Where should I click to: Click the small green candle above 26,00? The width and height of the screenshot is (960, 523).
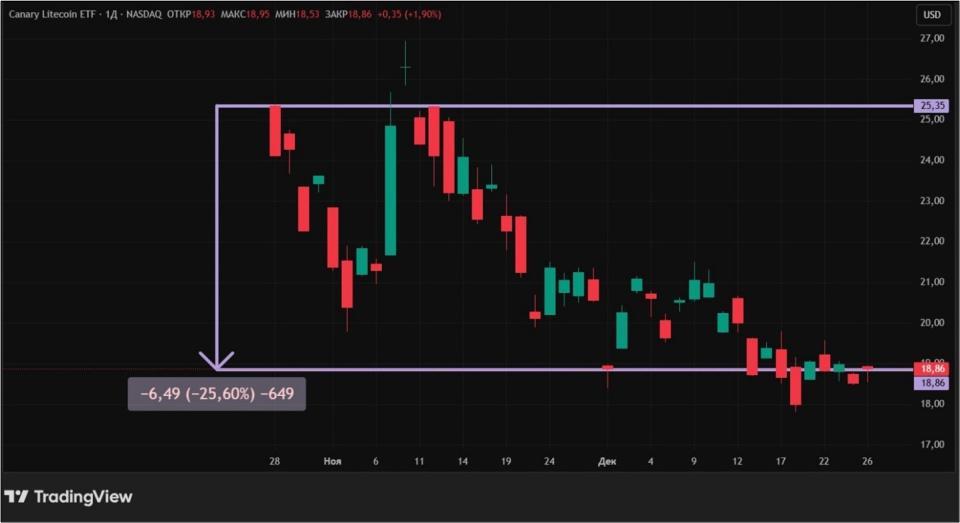click(x=405, y=67)
